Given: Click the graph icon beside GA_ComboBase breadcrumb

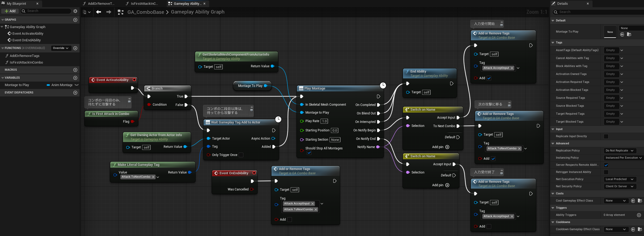Looking at the screenshot, I should point(121,12).
